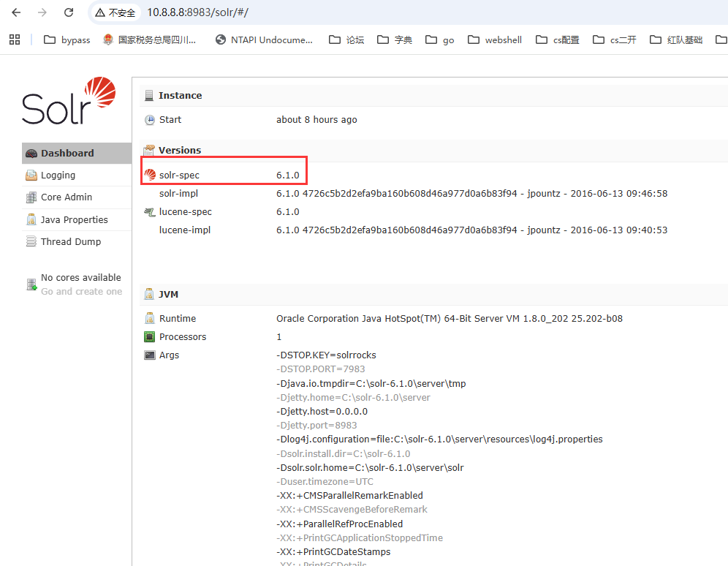
Task: Open Logging in the sidebar
Action: click(77, 175)
